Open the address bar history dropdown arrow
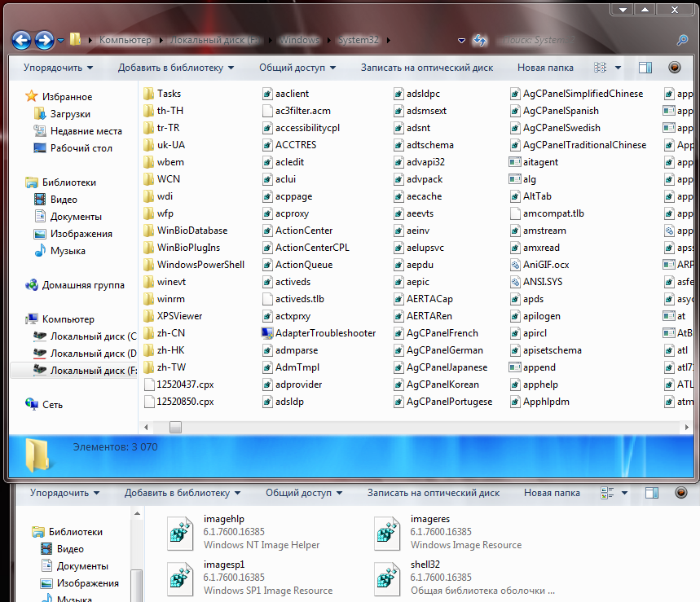The height and width of the screenshot is (602, 700). tap(461, 41)
